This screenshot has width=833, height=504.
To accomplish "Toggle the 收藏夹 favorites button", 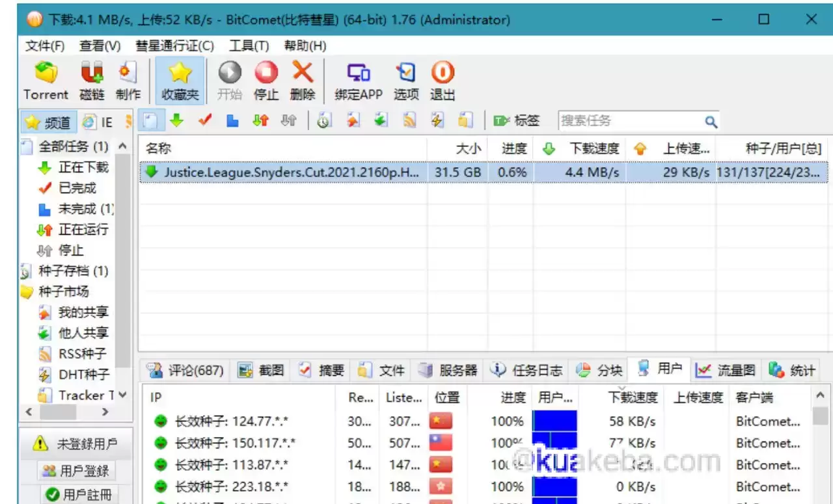I will [x=180, y=79].
